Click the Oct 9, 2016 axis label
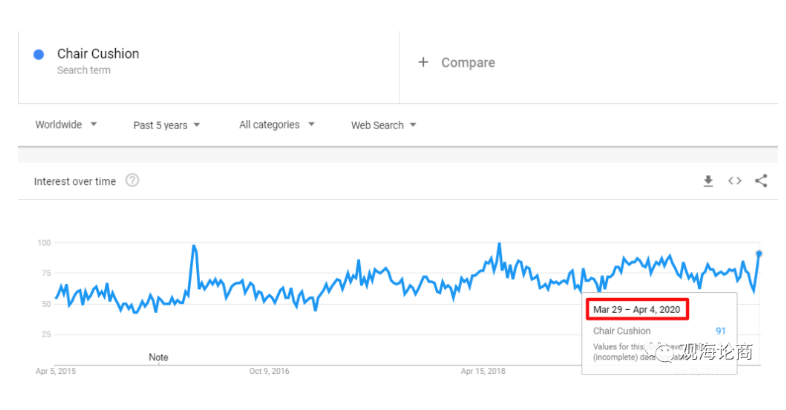The width and height of the screenshot is (786, 410). coord(269,371)
